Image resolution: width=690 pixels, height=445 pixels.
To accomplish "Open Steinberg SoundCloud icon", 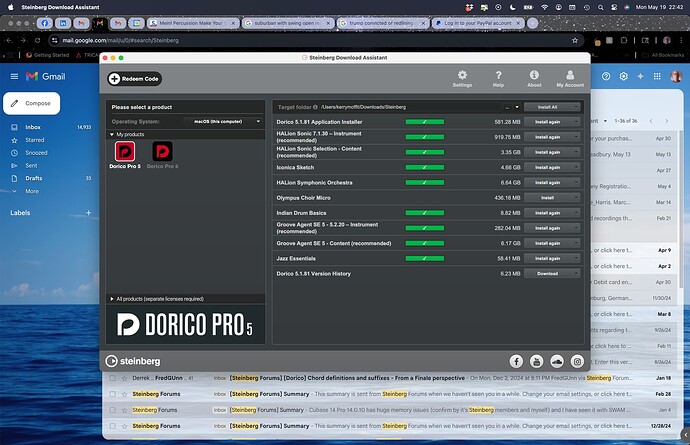I will 557,361.
